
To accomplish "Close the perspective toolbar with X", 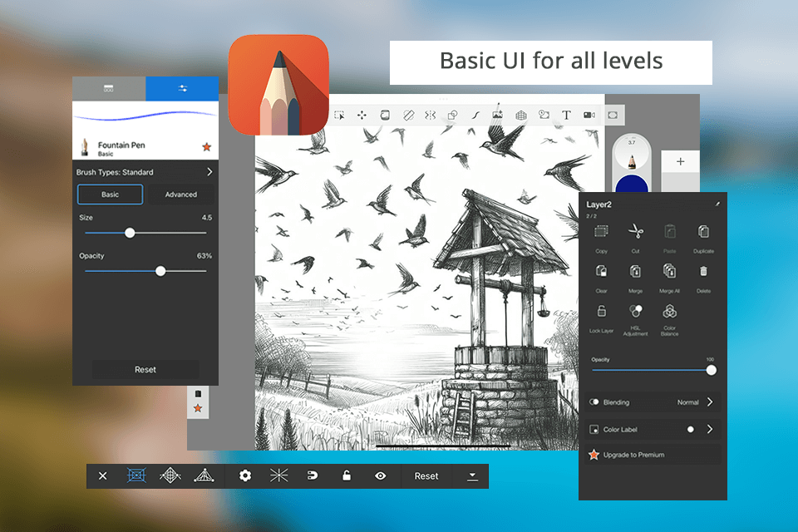I will [103, 476].
